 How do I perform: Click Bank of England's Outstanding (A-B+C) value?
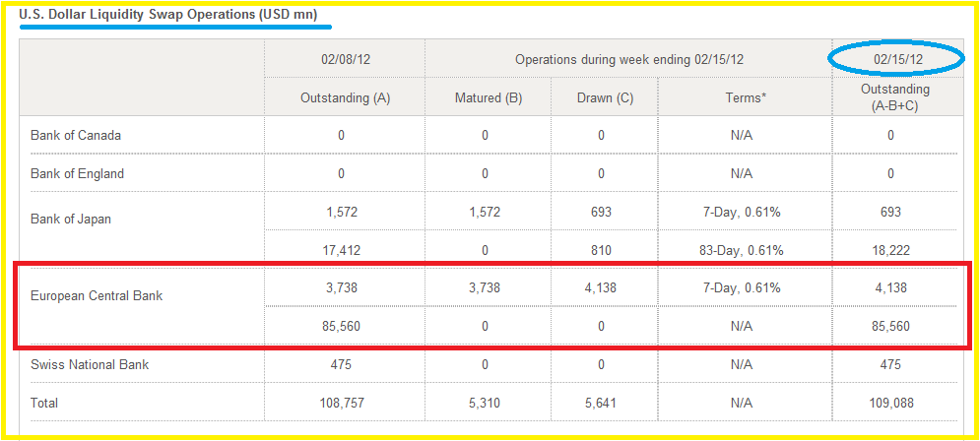(890, 173)
